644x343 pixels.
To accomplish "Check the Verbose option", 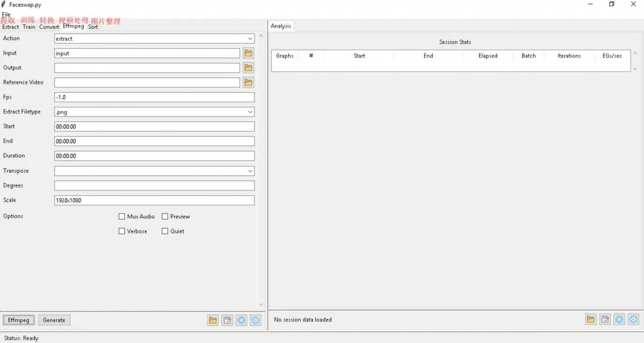I will 122,231.
